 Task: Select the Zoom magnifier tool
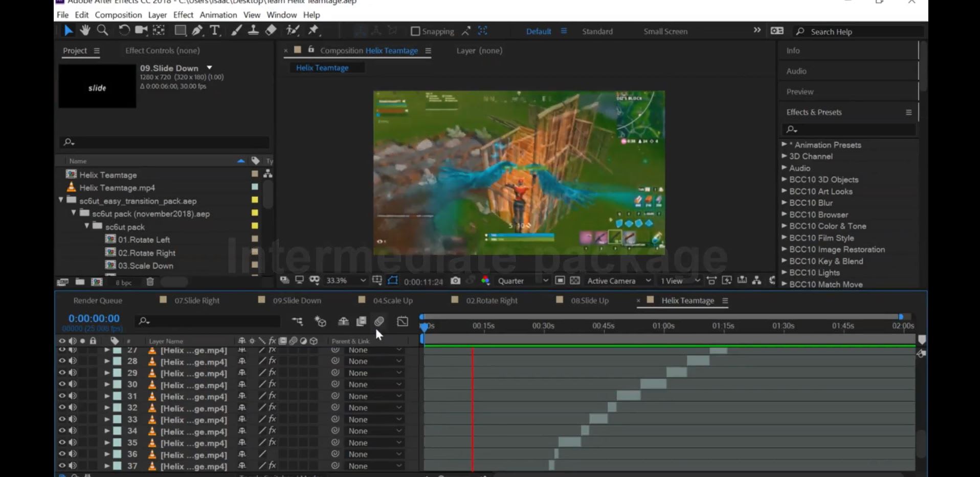(x=102, y=31)
